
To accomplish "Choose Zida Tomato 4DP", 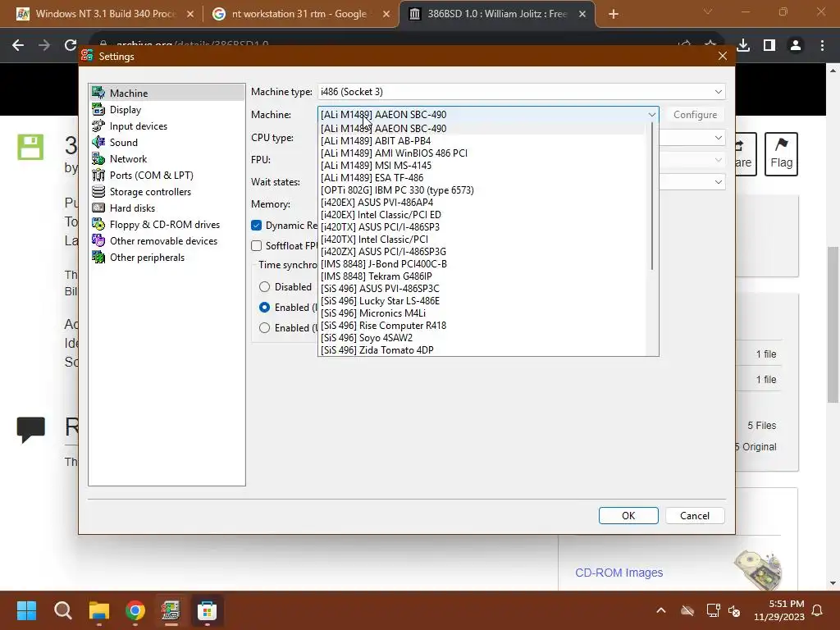I will (482, 350).
